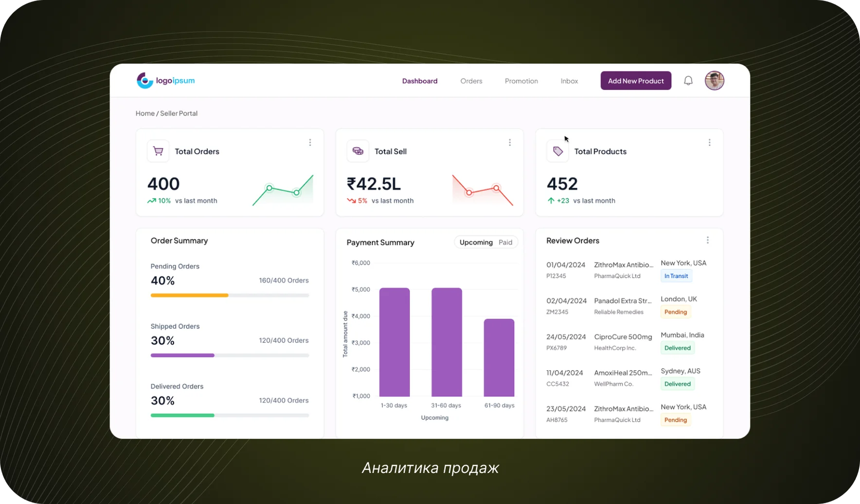
Task: Select the CiproCure 500mg product name
Action: tap(623, 337)
